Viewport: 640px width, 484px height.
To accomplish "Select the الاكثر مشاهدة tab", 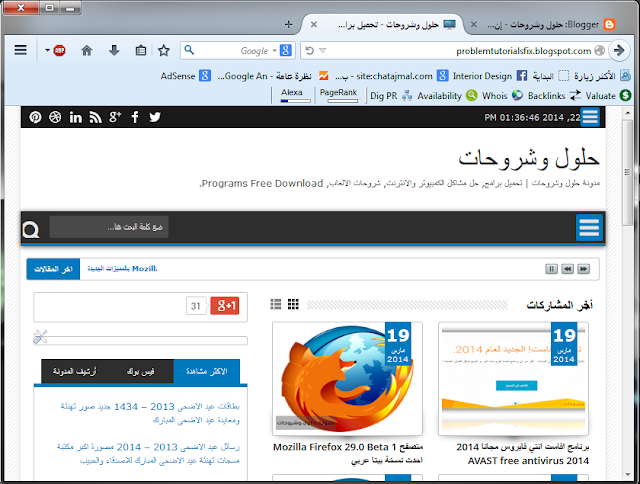I will [x=207, y=371].
